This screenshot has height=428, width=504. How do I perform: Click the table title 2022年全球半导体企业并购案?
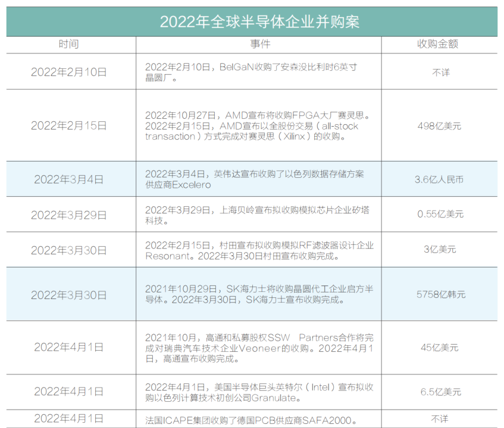click(x=252, y=22)
